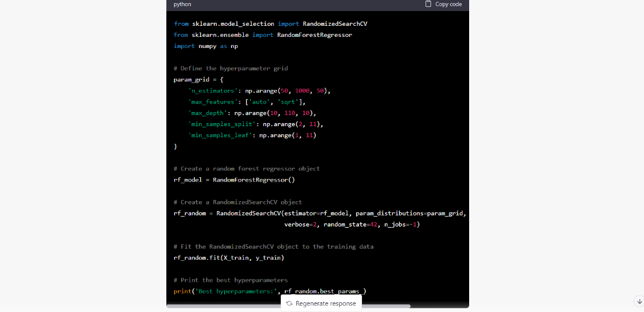Click the '# Print the best hyperparameters' comment

pyautogui.click(x=231, y=280)
